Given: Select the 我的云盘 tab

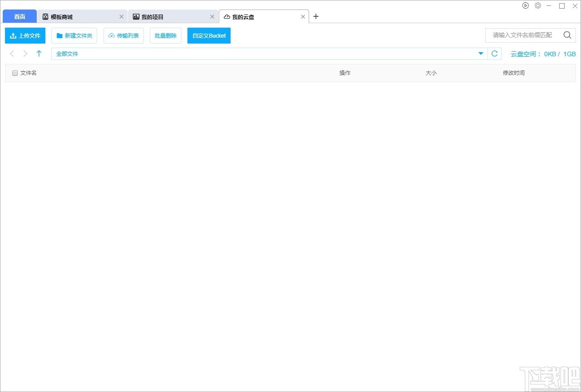Looking at the screenshot, I should [264, 17].
